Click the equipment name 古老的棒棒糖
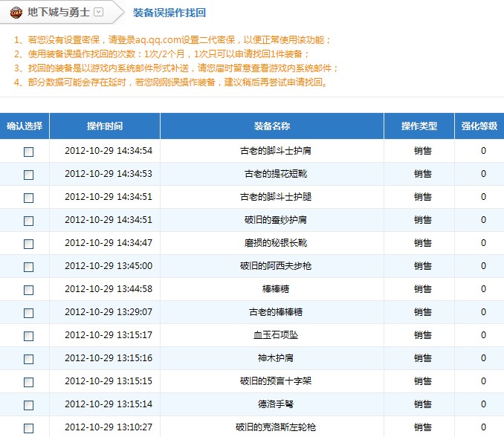Viewport: 504px width, 437px height. [x=276, y=311]
